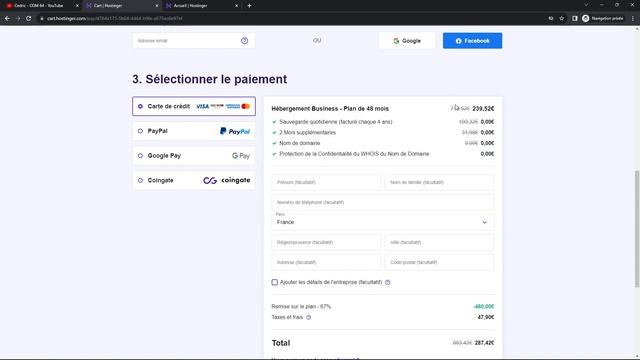Click the Visa card logo
Screen dimensions: 640x360
202,106
